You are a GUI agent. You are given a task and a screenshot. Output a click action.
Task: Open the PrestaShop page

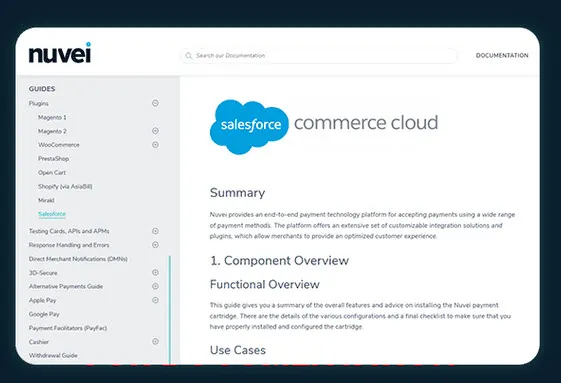pyautogui.click(x=53, y=159)
